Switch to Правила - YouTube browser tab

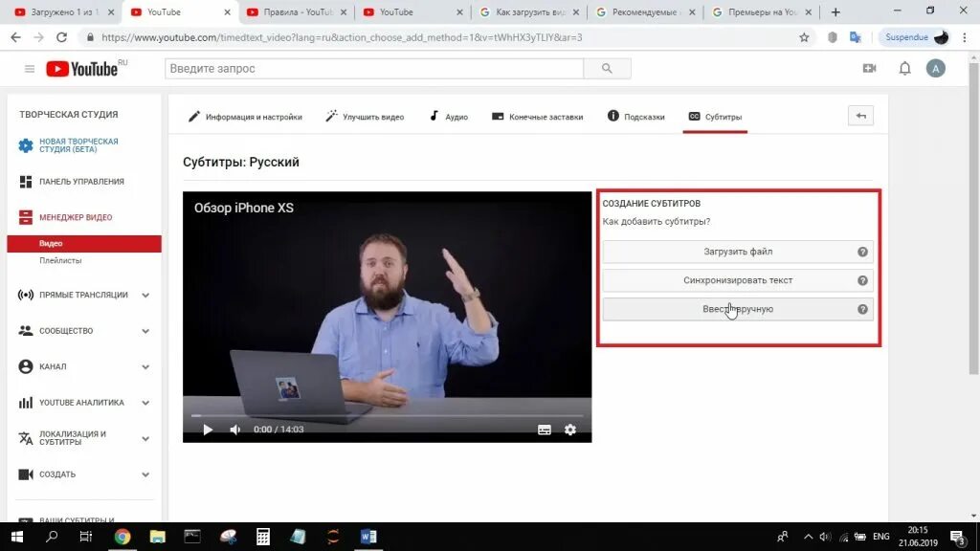(x=297, y=11)
